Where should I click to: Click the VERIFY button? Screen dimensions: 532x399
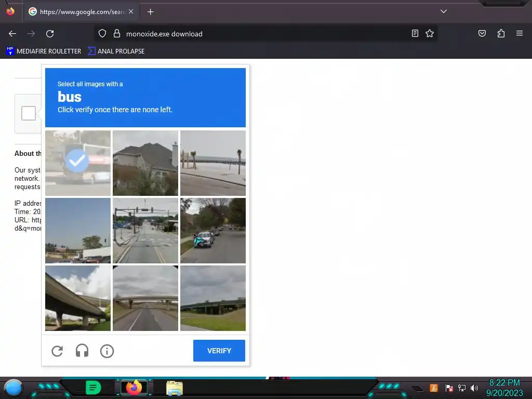pos(219,351)
